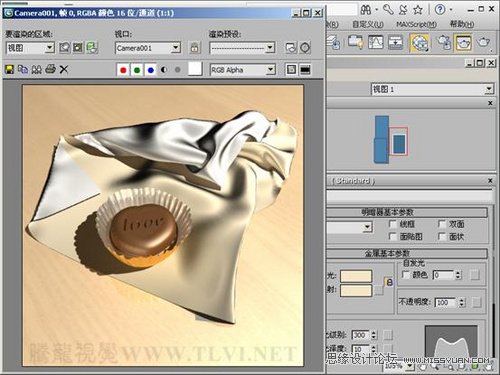Viewport: 500px width, 375px height.
Task: Click the Auto Region Selected icon
Action: (x=78, y=48)
